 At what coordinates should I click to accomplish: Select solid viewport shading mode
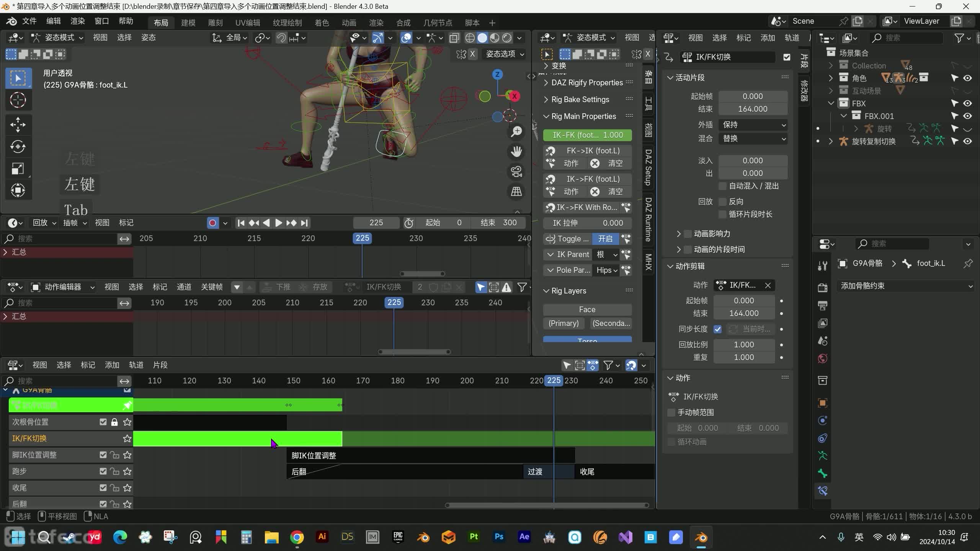(x=482, y=38)
